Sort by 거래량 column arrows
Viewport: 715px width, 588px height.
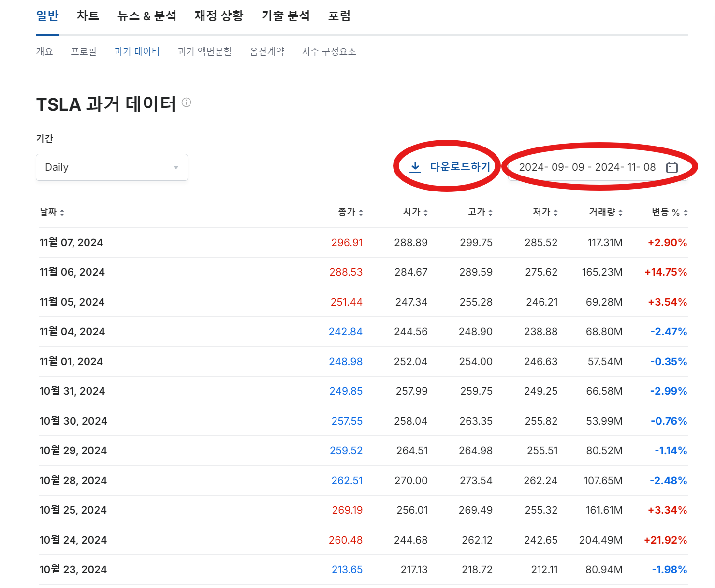coord(620,212)
